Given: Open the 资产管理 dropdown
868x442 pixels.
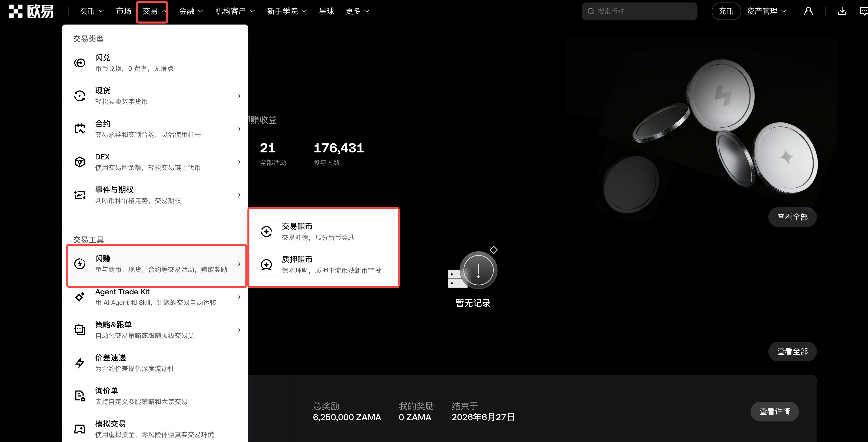Looking at the screenshot, I should pos(767,11).
